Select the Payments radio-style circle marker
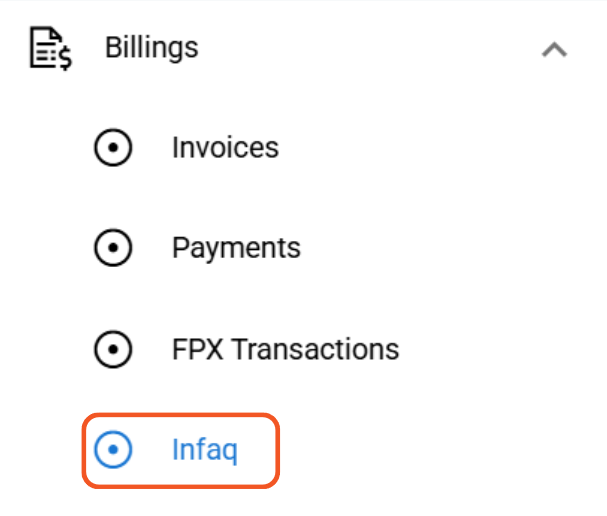The width and height of the screenshot is (607, 516). point(112,248)
